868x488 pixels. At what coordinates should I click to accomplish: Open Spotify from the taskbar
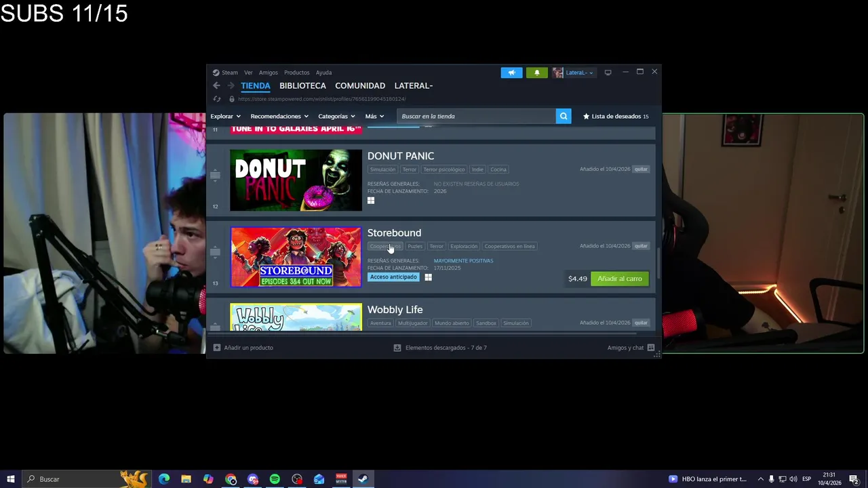pyautogui.click(x=275, y=479)
